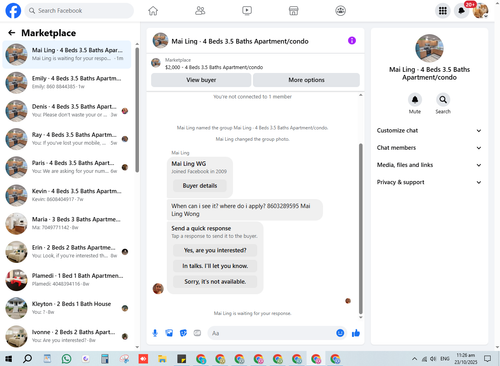500x366 pixels.
Task: Open the Facebook logo home link
Action: [x=13, y=11]
